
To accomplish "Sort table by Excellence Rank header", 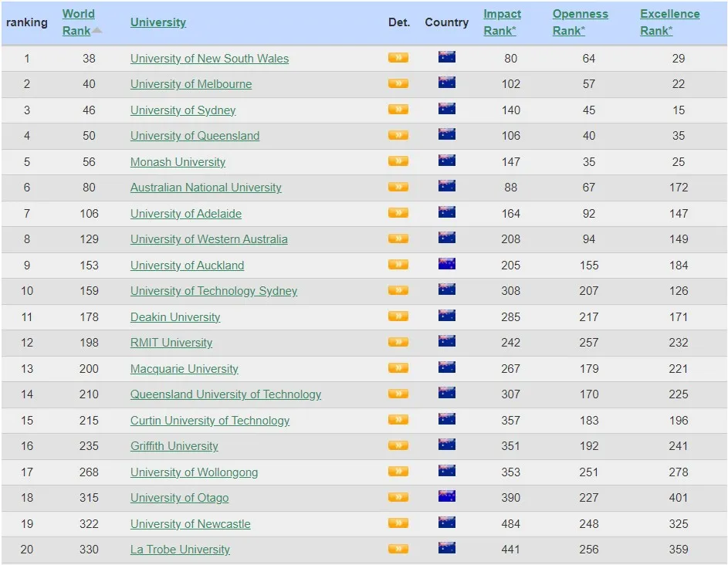I will pos(669,22).
